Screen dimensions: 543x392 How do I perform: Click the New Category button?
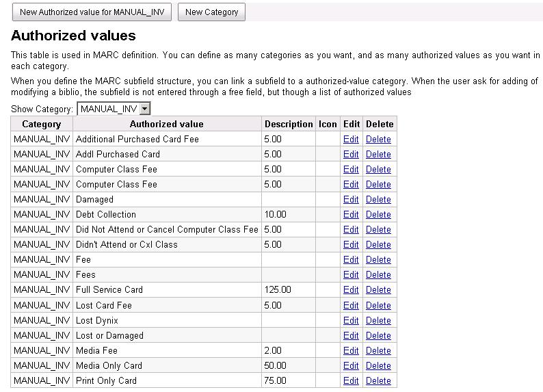point(211,12)
